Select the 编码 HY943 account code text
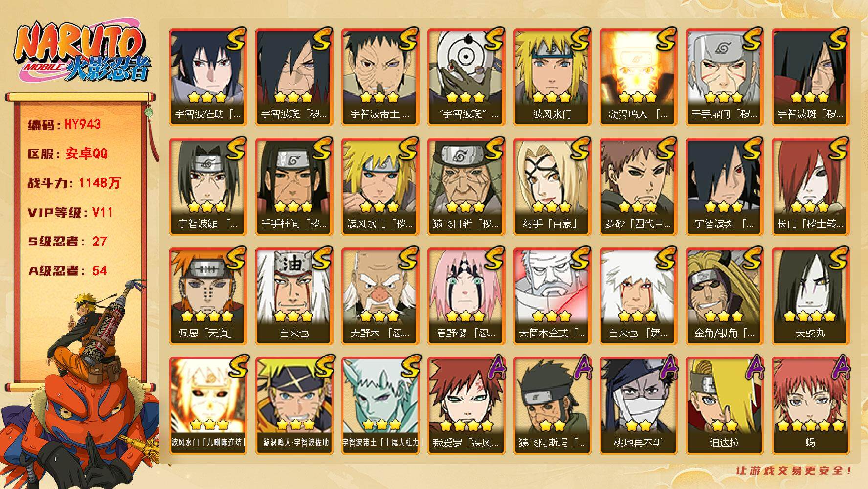Viewport: 868px width, 489px height. (65, 124)
